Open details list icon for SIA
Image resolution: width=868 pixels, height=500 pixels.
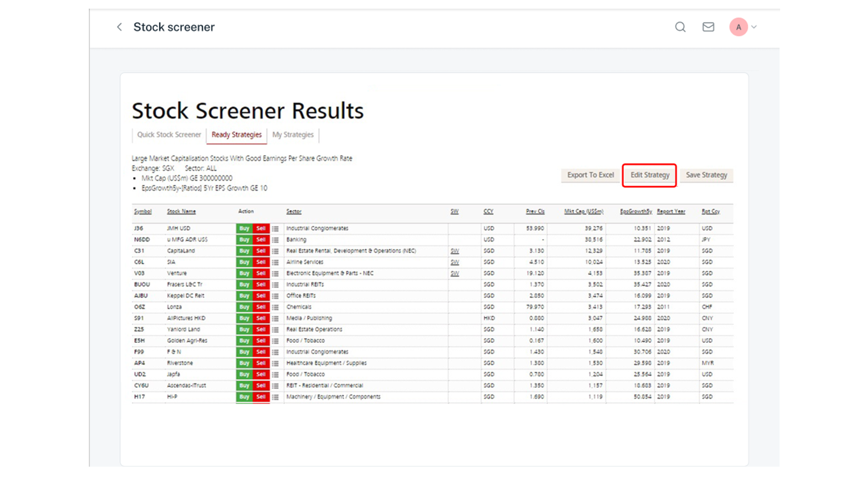click(x=275, y=262)
